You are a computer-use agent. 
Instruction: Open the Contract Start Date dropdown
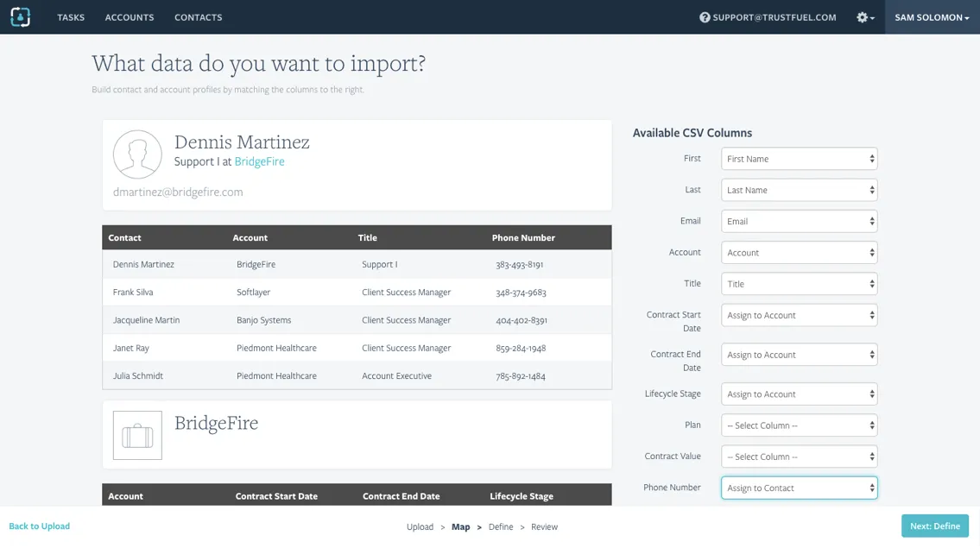(798, 315)
